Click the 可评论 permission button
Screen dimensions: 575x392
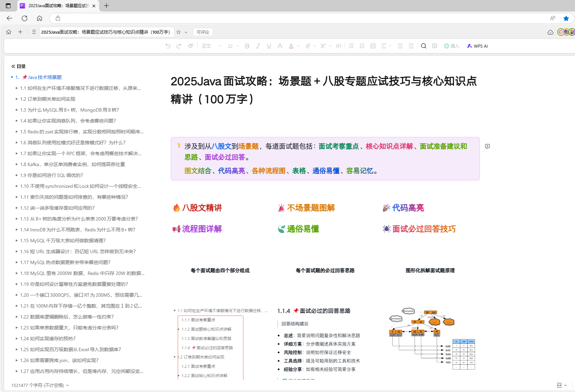(x=203, y=32)
